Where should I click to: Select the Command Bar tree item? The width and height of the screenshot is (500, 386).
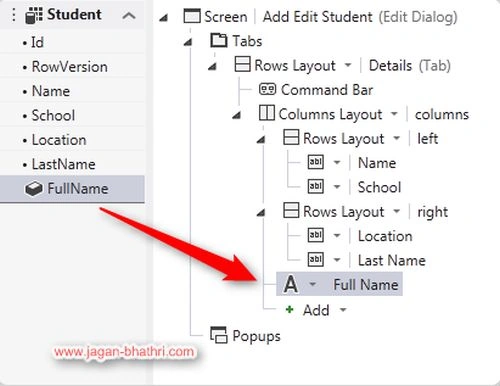pos(327,90)
